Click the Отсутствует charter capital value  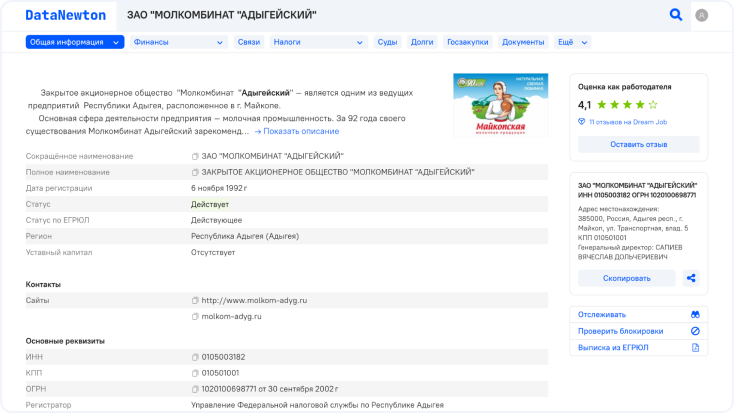pyautogui.click(x=213, y=252)
